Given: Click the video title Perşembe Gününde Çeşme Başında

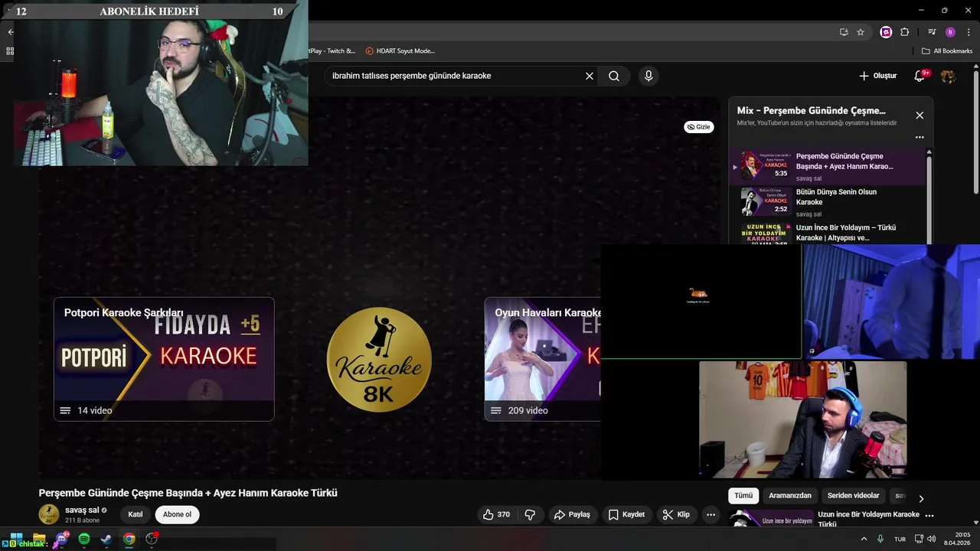Looking at the screenshot, I should pyautogui.click(x=188, y=493).
